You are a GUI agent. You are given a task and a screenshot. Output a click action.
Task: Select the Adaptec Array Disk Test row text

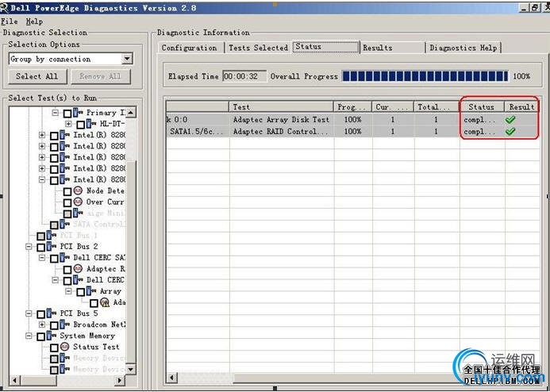point(281,120)
